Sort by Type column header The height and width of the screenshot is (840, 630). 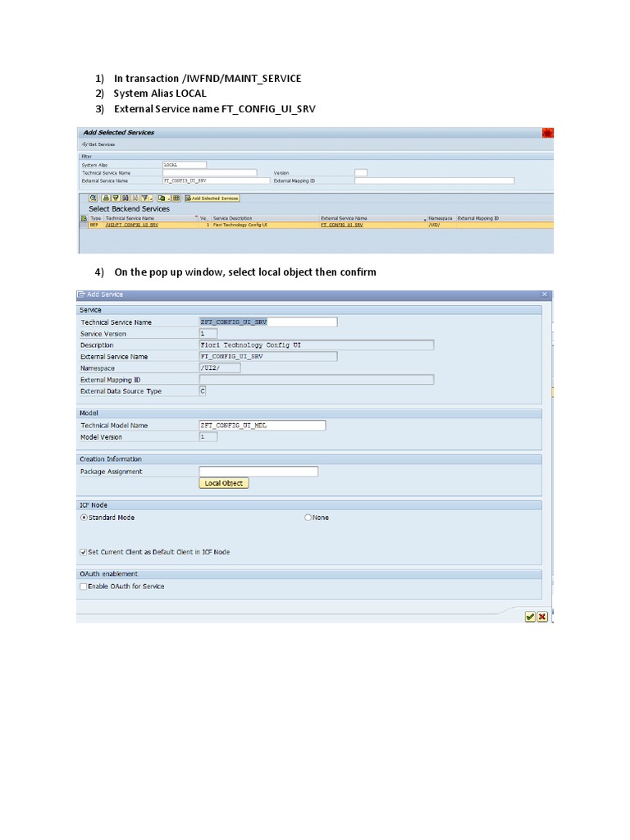tap(96, 218)
